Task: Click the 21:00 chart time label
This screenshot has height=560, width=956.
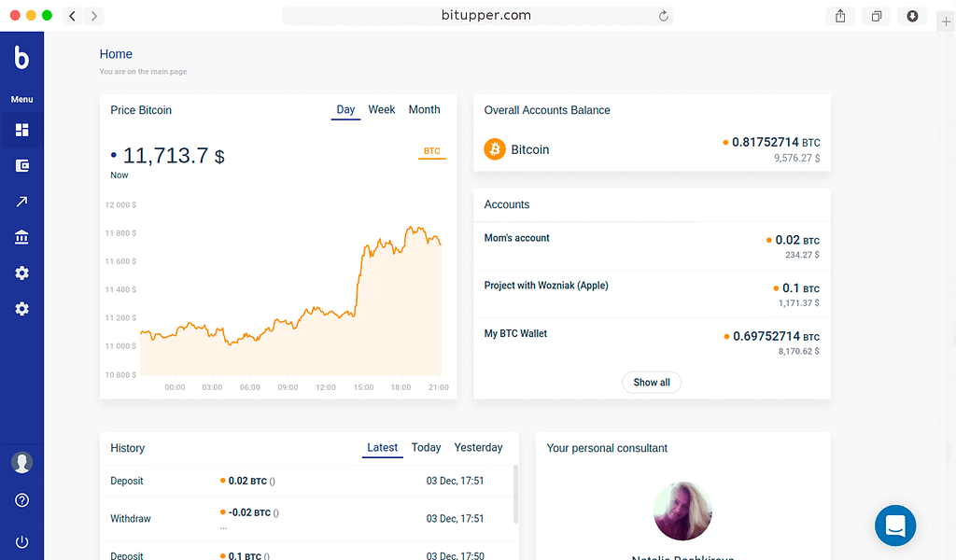Action: click(439, 387)
